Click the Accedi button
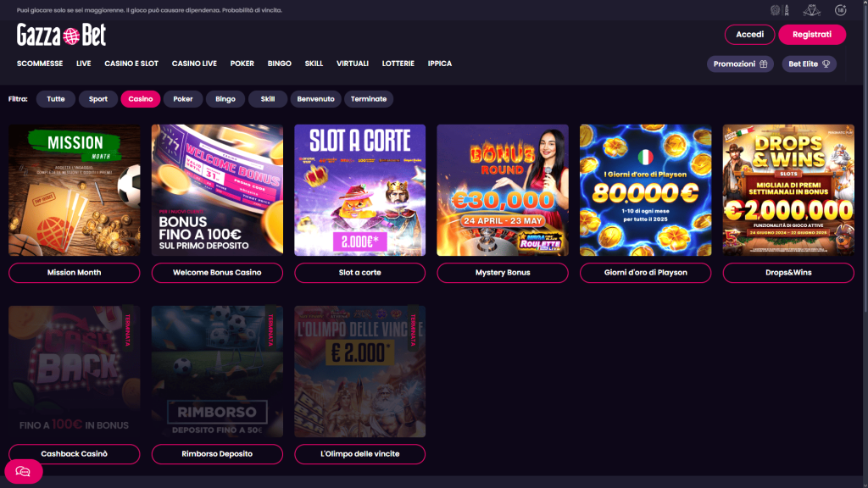868x488 pixels. coord(749,36)
